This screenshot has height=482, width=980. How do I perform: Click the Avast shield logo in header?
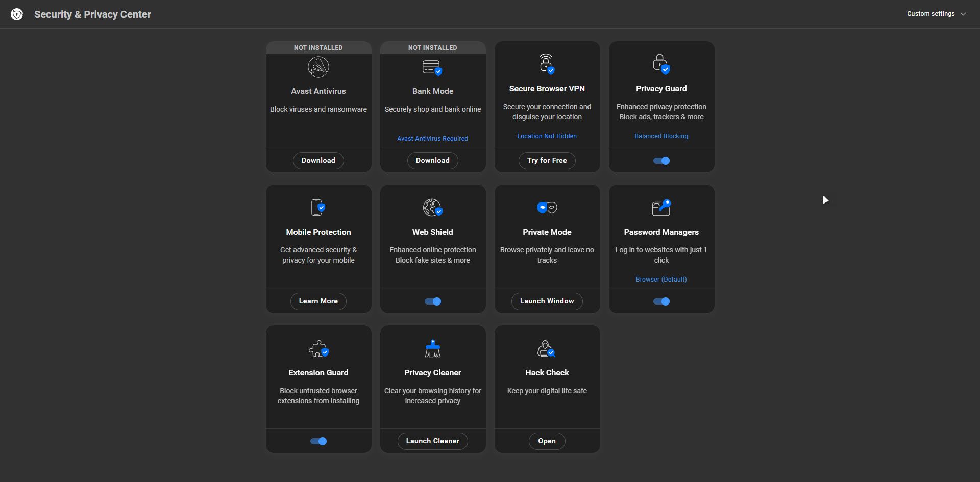pos(17,14)
